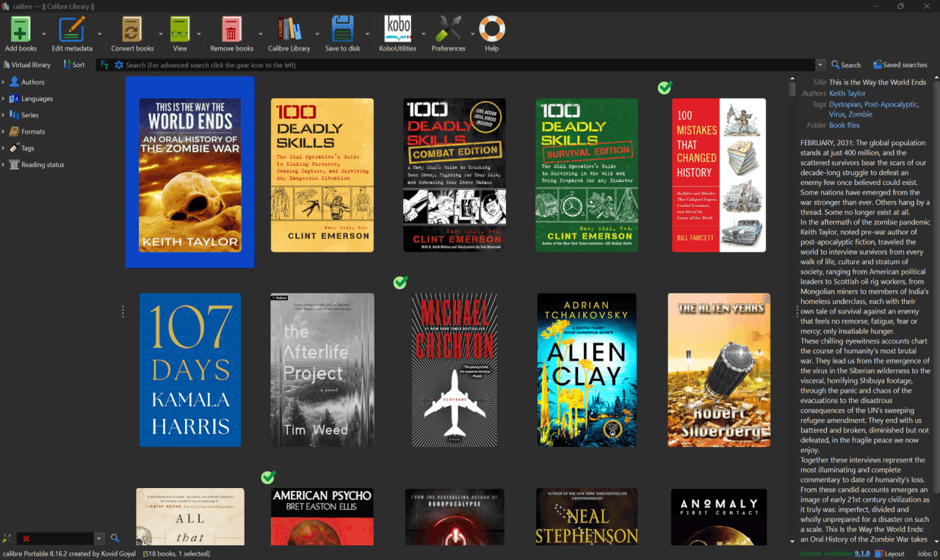Select the 107 Days book cover
The image size is (940, 560).
pos(190,370)
